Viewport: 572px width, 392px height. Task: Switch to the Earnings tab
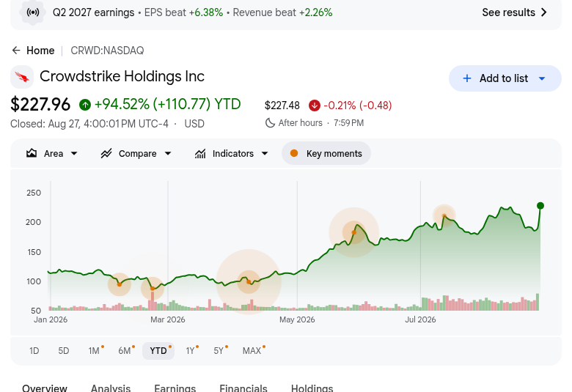point(175,388)
